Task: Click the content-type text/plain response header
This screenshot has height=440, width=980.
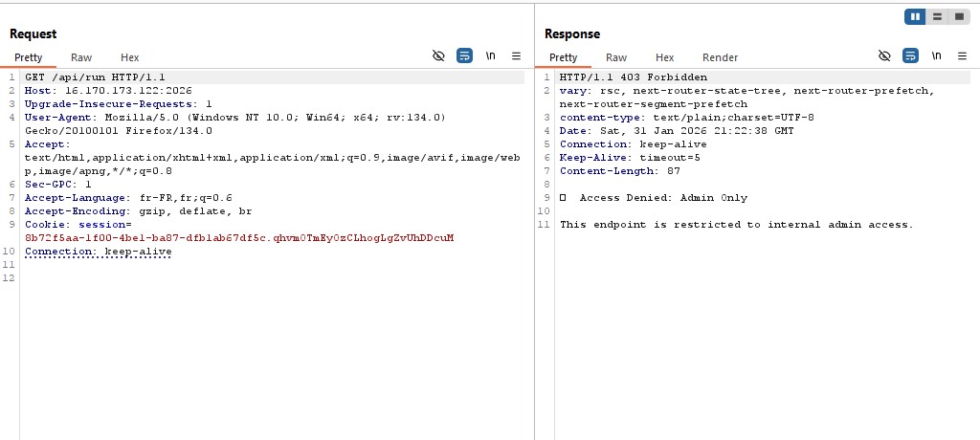Action: tap(687, 118)
